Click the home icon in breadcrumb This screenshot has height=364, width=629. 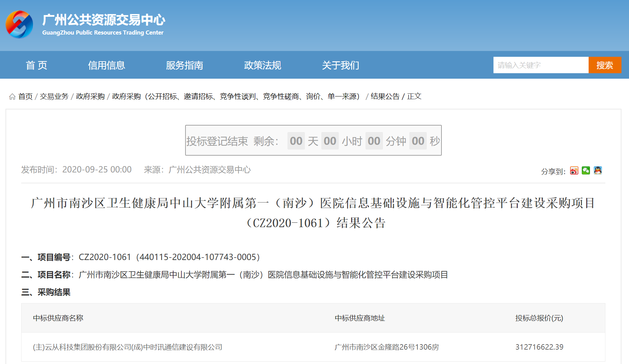click(x=12, y=96)
